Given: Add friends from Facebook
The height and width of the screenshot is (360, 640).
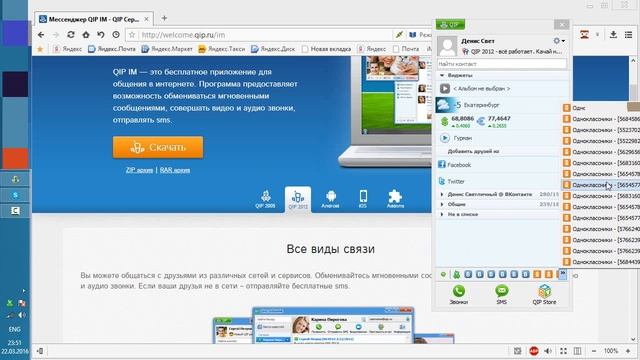Looking at the screenshot, I should click(454, 164).
